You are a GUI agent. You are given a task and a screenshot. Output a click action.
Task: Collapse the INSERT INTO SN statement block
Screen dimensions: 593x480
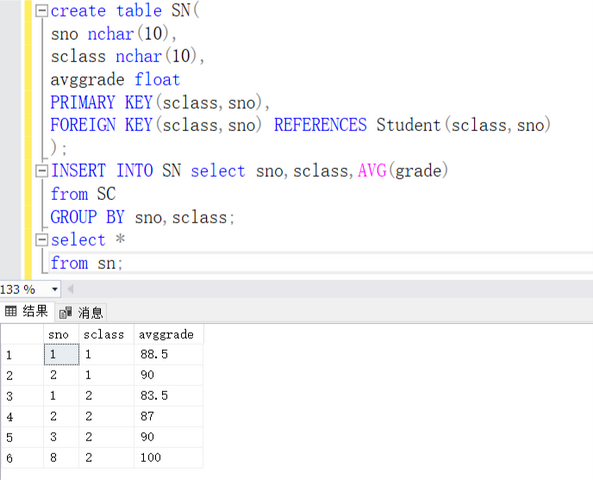click(x=42, y=171)
